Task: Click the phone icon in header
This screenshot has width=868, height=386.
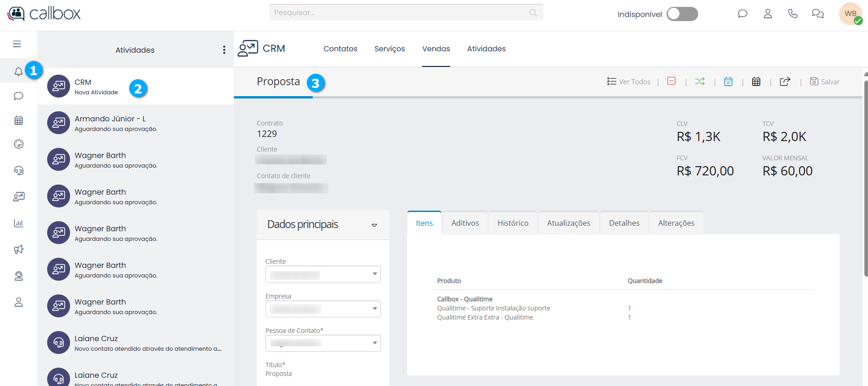Action: pos(792,14)
